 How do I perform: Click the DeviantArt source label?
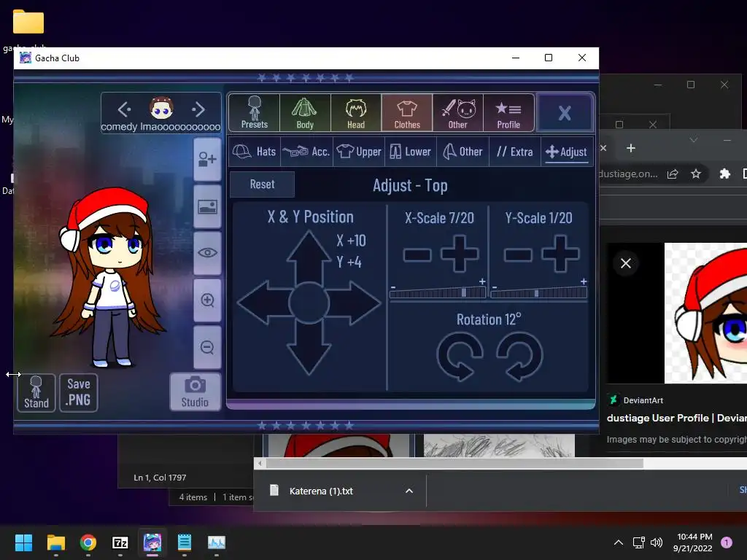(643, 400)
